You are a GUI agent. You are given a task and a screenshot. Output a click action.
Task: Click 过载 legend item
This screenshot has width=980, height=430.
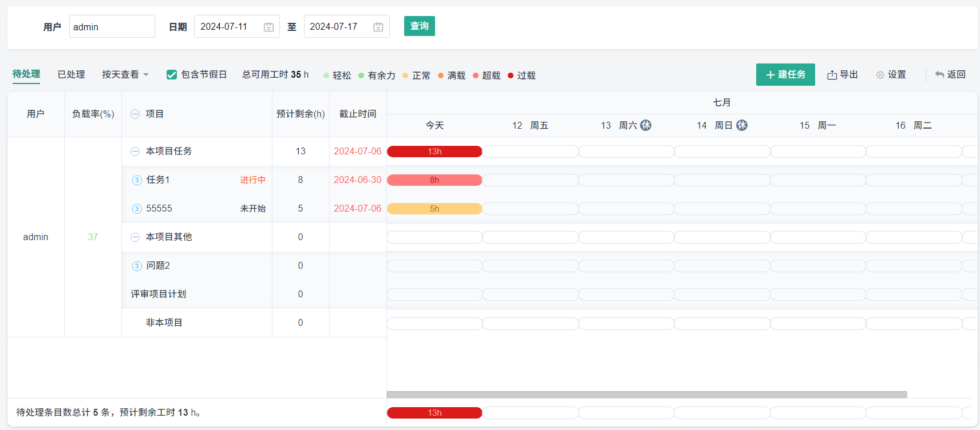522,75
